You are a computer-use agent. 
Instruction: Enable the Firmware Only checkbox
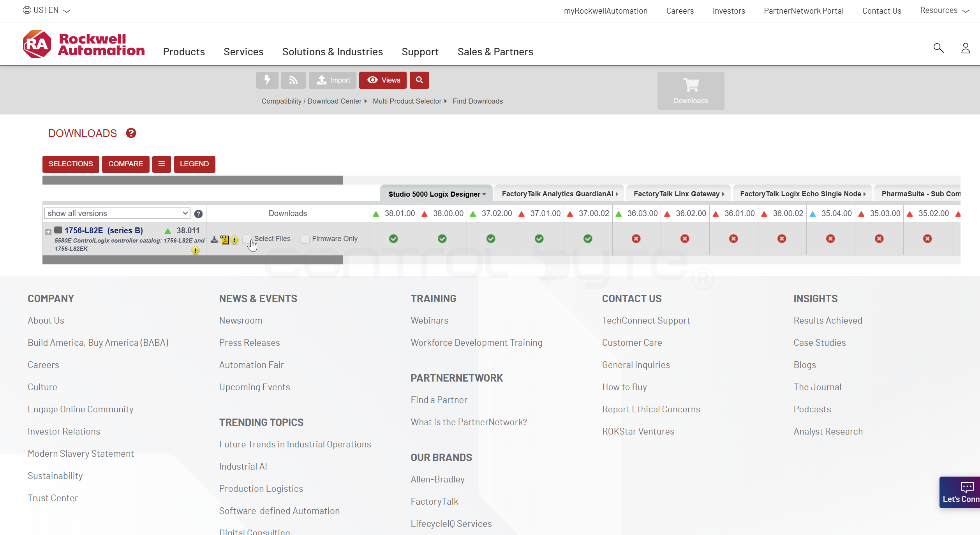click(305, 239)
